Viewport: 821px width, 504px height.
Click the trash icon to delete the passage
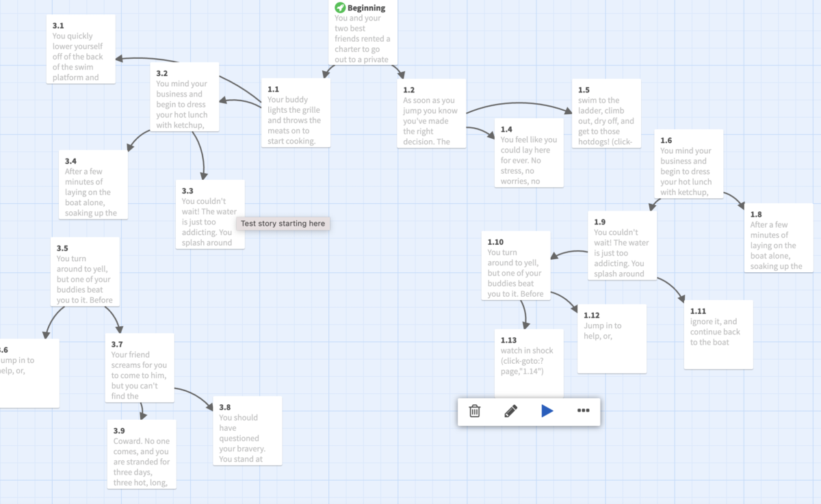[475, 411]
